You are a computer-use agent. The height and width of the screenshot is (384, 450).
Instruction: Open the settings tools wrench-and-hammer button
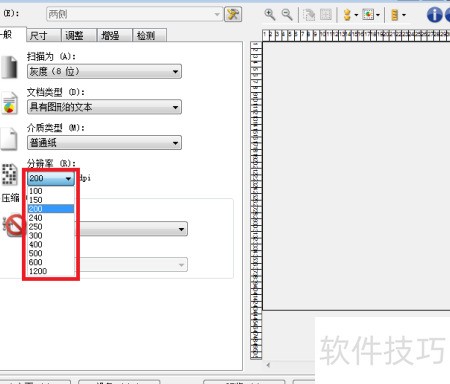[x=233, y=14]
